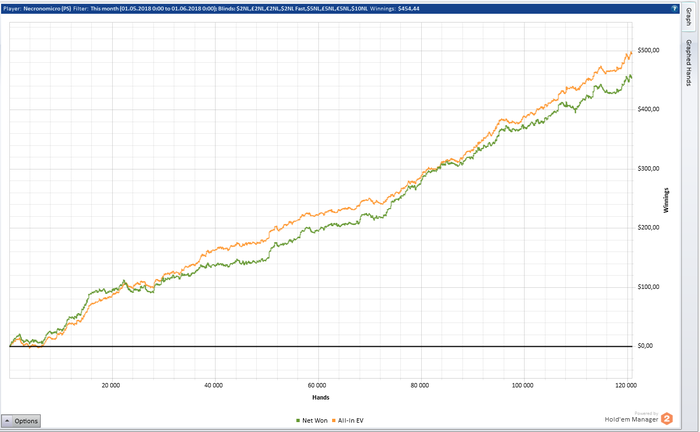
Task: Click the $300,00 axis label
Action: (648, 169)
